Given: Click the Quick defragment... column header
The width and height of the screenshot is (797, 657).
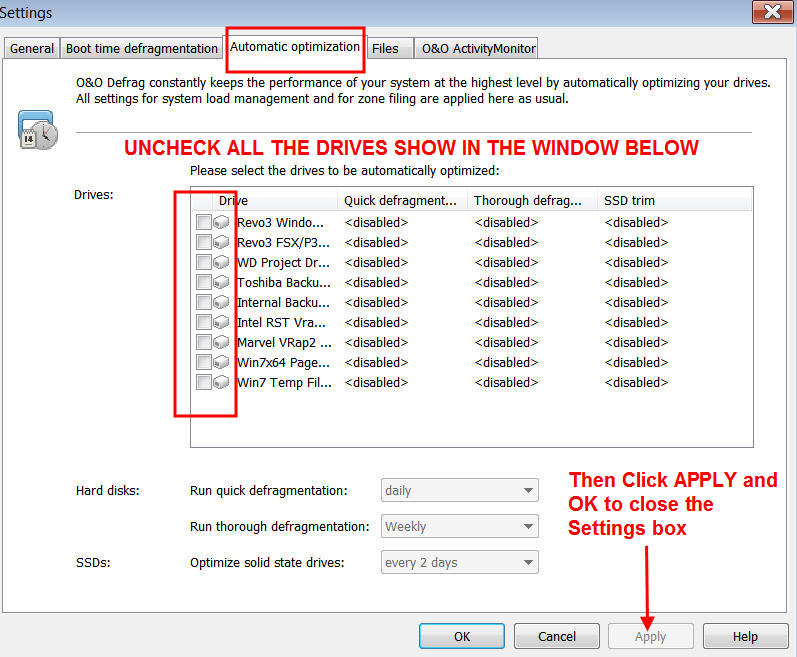Looking at the screenshot, I should click(402, 200).
